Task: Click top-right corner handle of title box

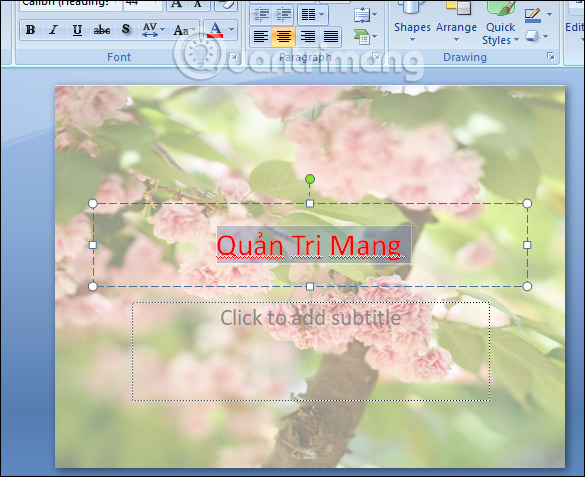Action: 527,203
